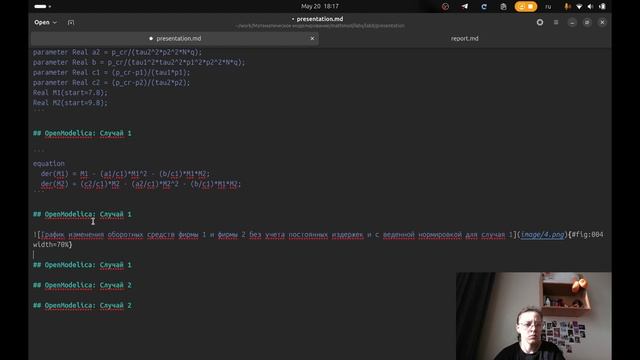Click the 'Real M2(start=9.8);' line
The width and height of the screenshot is (640, 360).
pos(70,103)
